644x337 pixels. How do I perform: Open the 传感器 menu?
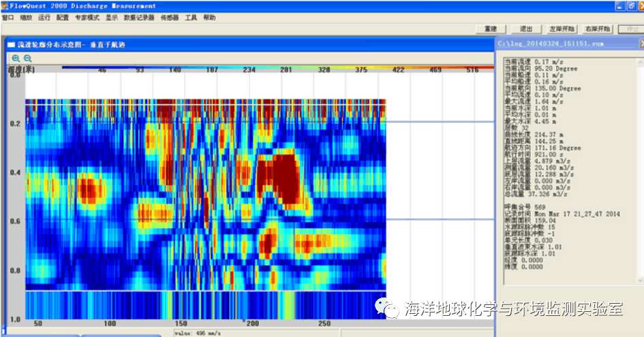coord(170,18)
